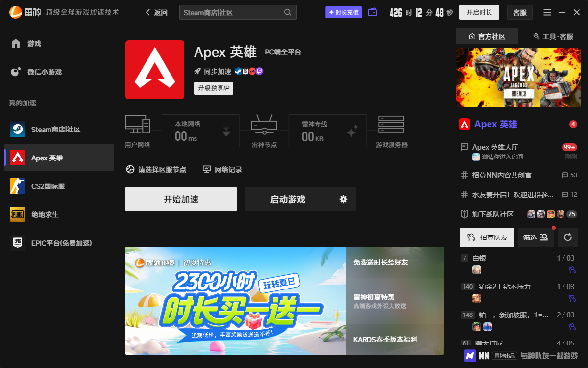Open the hamburger menu icon

point(547,12)
